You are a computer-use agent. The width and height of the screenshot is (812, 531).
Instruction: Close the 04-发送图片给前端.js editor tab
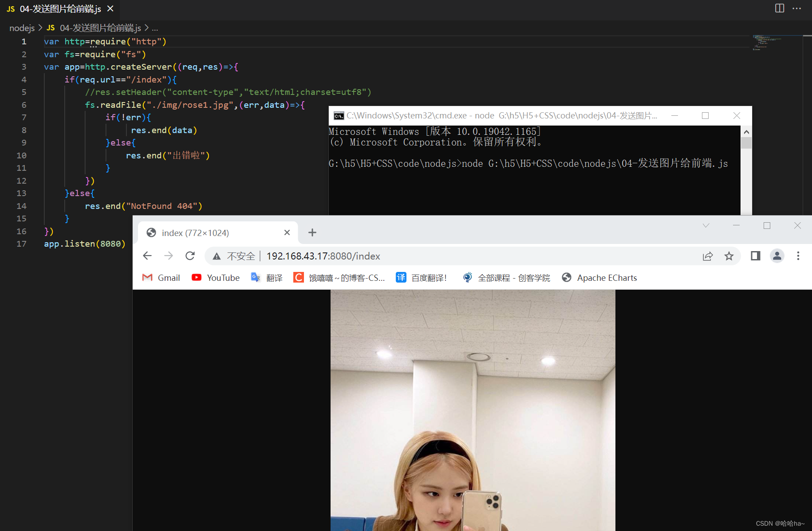tap(110, 8)
